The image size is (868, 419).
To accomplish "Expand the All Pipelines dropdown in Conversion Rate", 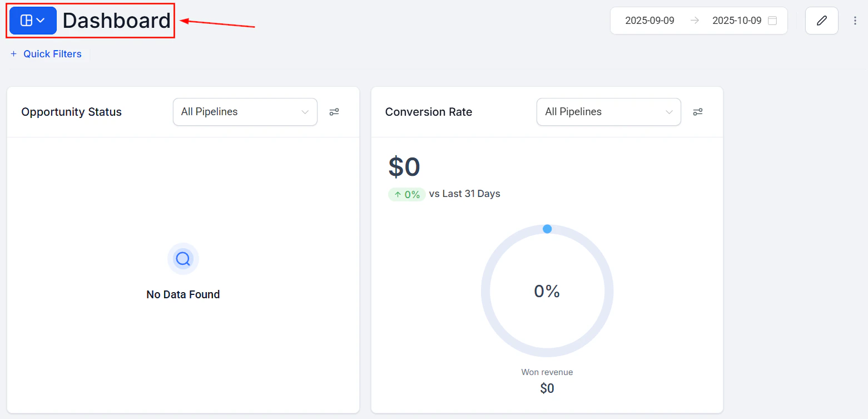I will 608,112.
